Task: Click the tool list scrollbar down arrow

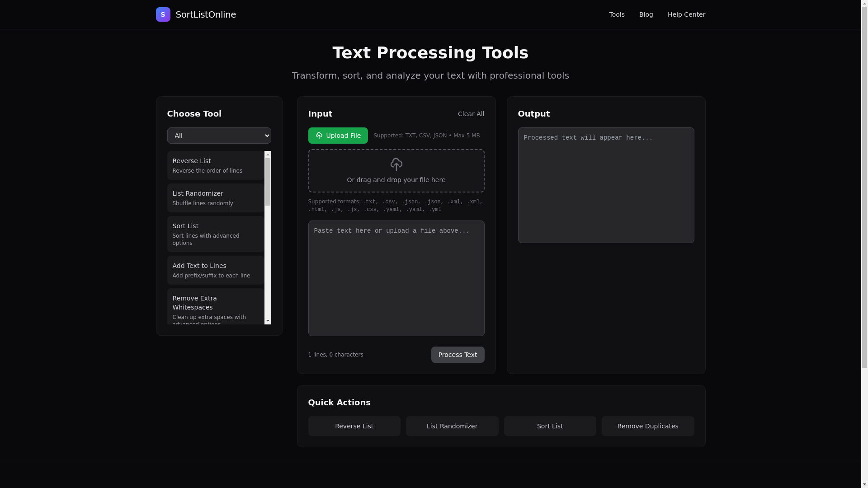Action: point(268,321)
